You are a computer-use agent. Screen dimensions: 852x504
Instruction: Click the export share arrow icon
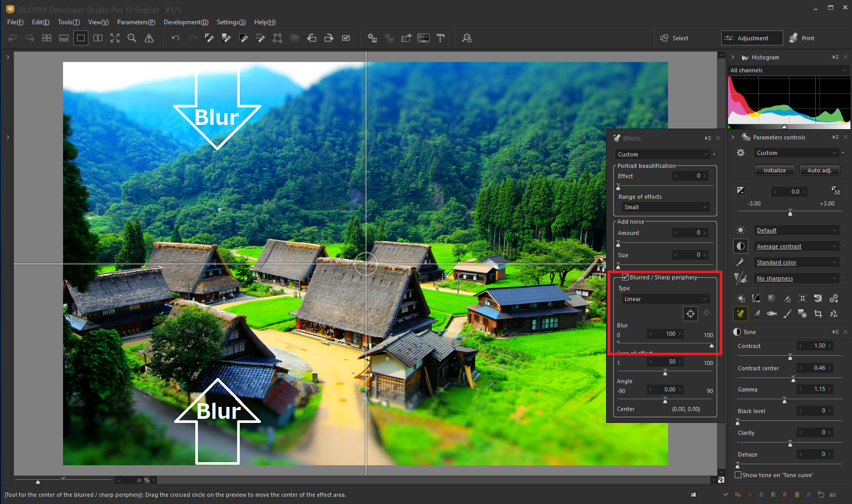coord(406,38)
